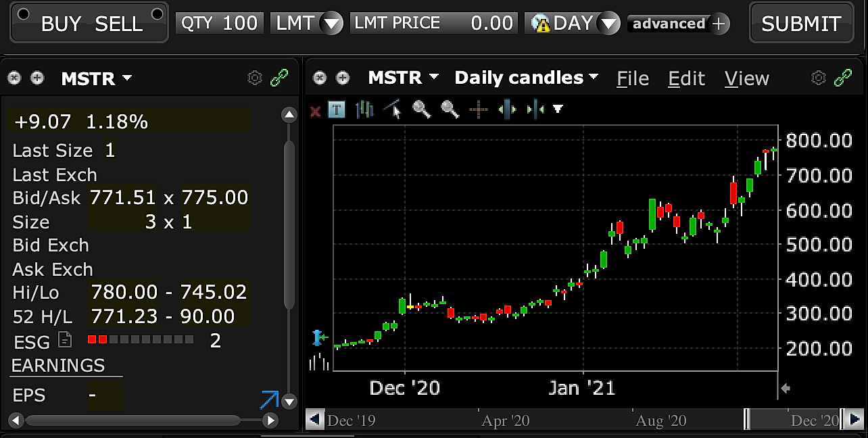Viewport: 868px width, 438px height.
Task: Click the Hi/Lo value 780.00 - 745.02
Action: point(169,292)
